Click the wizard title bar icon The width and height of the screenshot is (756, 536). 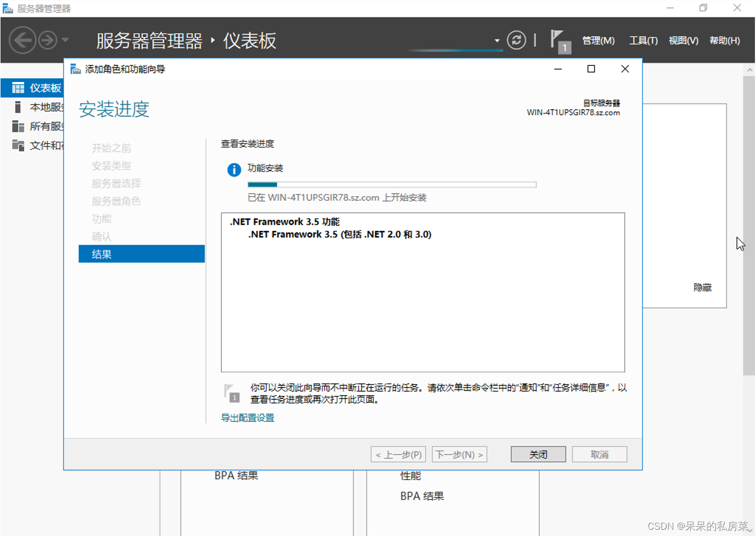75,69
